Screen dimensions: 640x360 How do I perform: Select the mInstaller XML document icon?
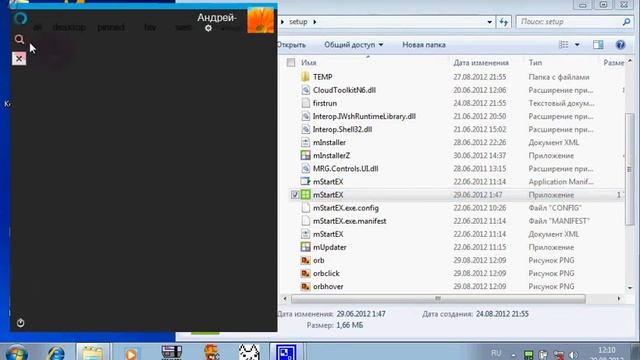(305, 142)
